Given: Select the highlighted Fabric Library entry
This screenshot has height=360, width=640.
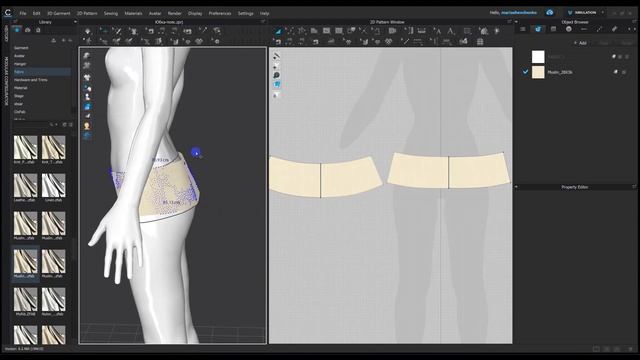Looking at the screenshot, I should click(x=41, y=72).
